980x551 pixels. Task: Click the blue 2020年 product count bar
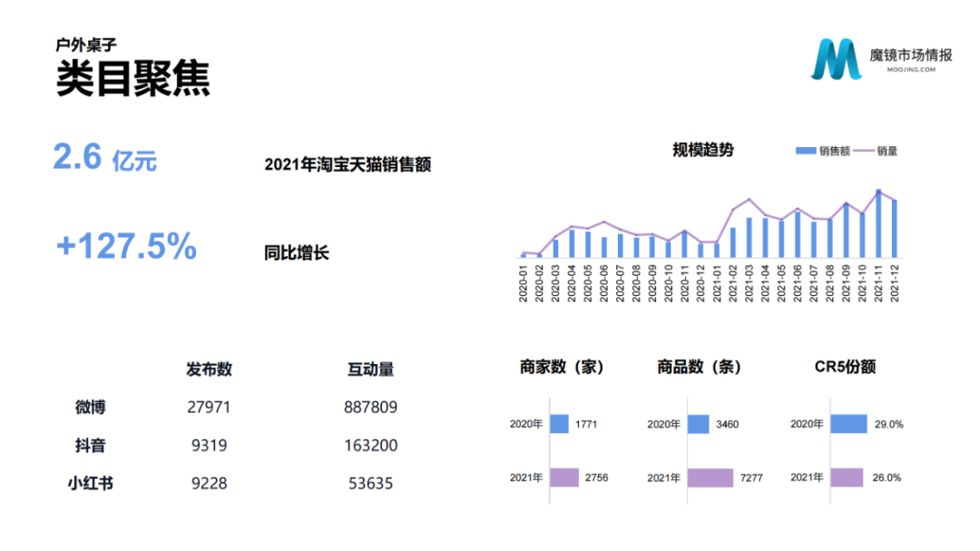[698, 424]
